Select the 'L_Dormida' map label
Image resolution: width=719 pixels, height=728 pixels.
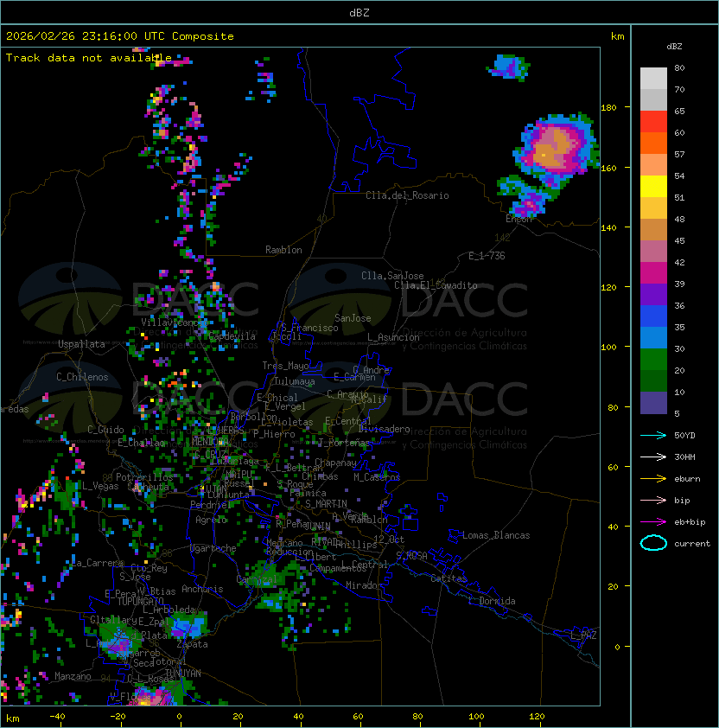tap(492, 601)
